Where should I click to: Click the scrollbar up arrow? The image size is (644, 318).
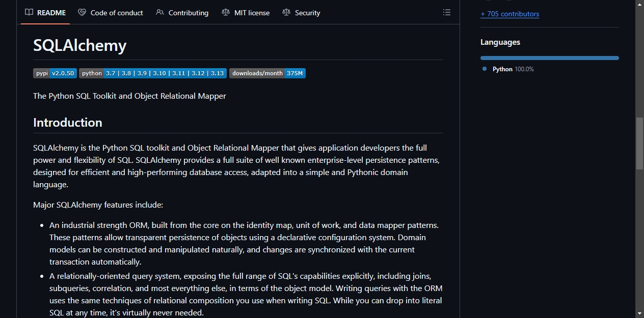pyautogui.click(x=639, y=5)
